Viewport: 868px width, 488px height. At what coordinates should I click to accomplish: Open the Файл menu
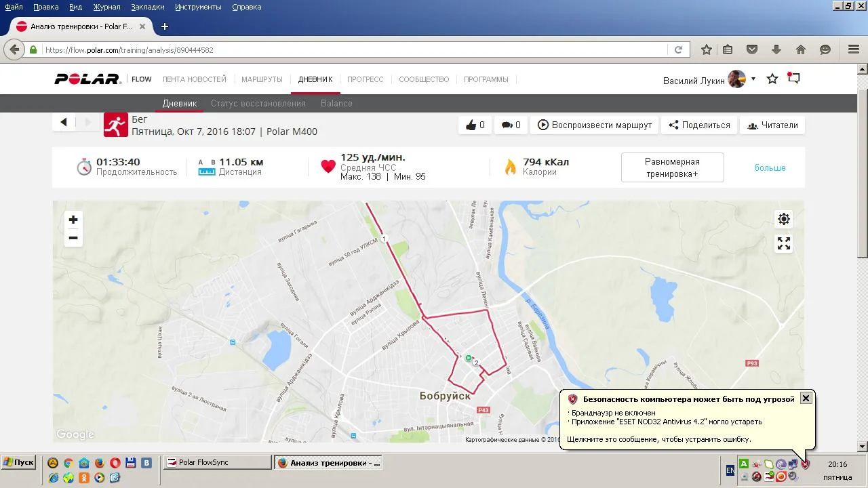pos(14,7)
